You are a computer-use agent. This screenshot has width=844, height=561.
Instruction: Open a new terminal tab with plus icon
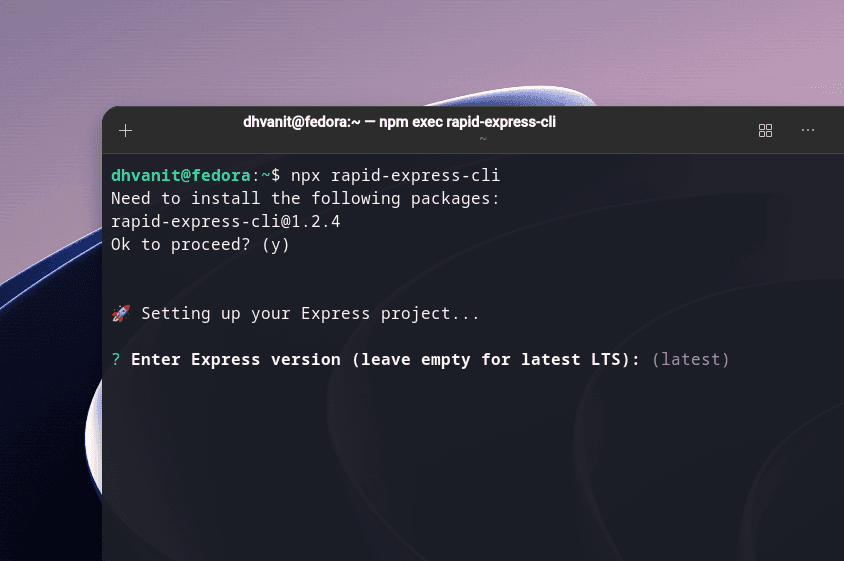pos(125,130)
